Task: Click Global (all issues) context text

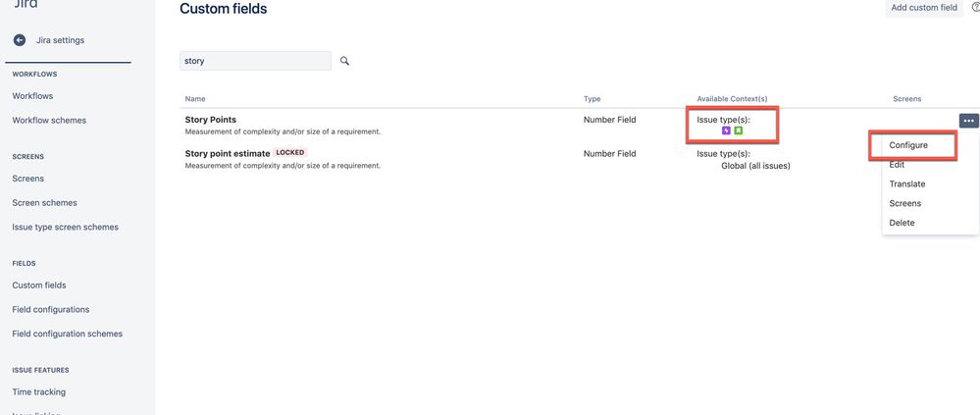Action: click(755, 166)
